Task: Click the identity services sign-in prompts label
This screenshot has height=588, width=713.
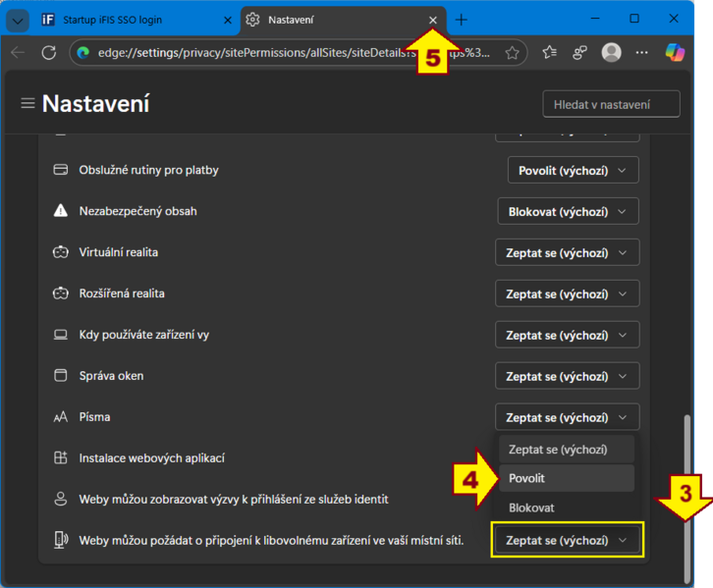Action: [x=234, y=500]
